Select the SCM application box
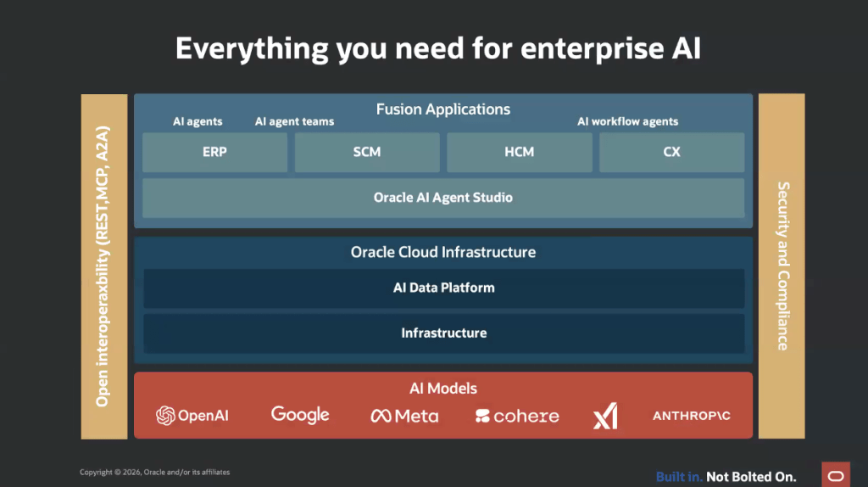 [367, 153]
